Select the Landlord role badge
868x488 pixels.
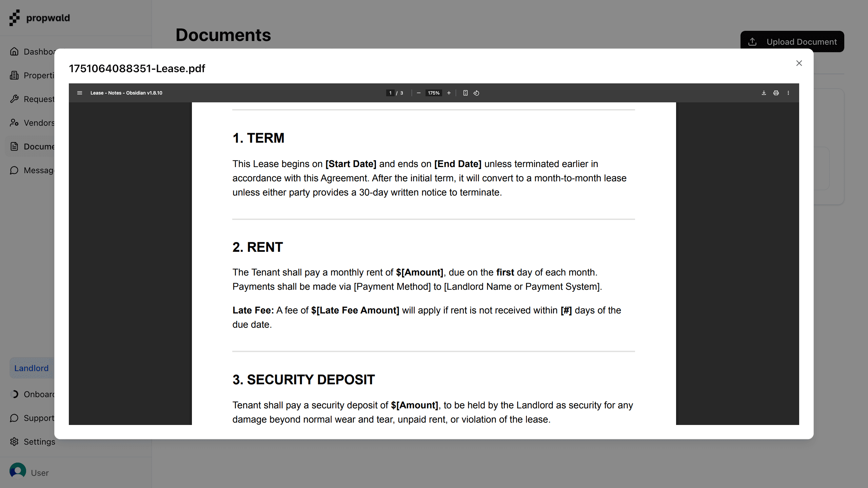pos(31,368)
